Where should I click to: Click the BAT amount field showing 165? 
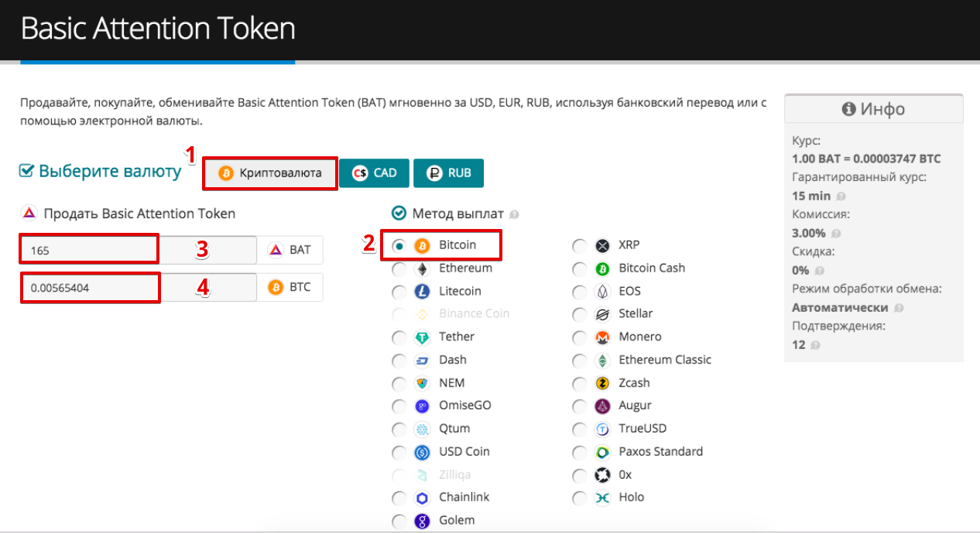tap(139, 250)
